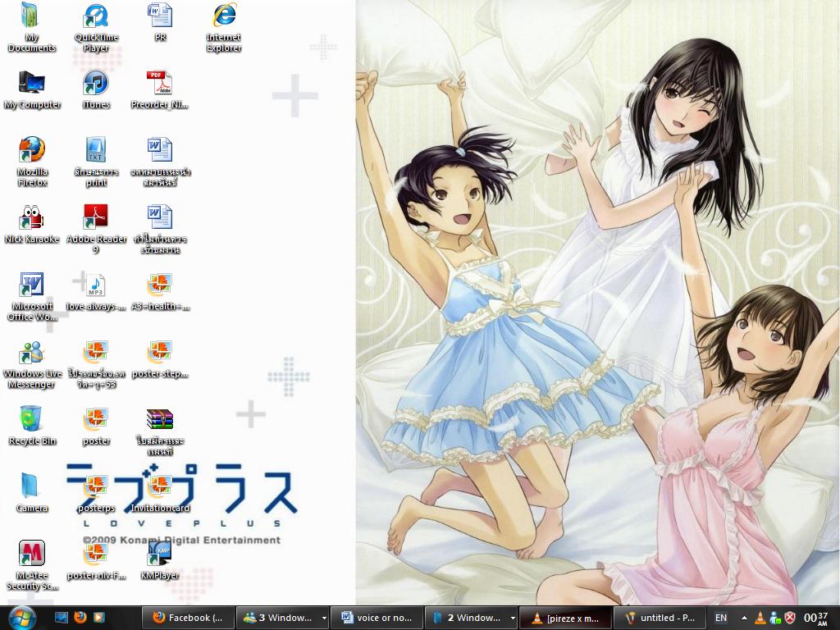Select the Invitationcard image file
The width and height of the screenshot is (840, 630).
(x=160, y=492)
